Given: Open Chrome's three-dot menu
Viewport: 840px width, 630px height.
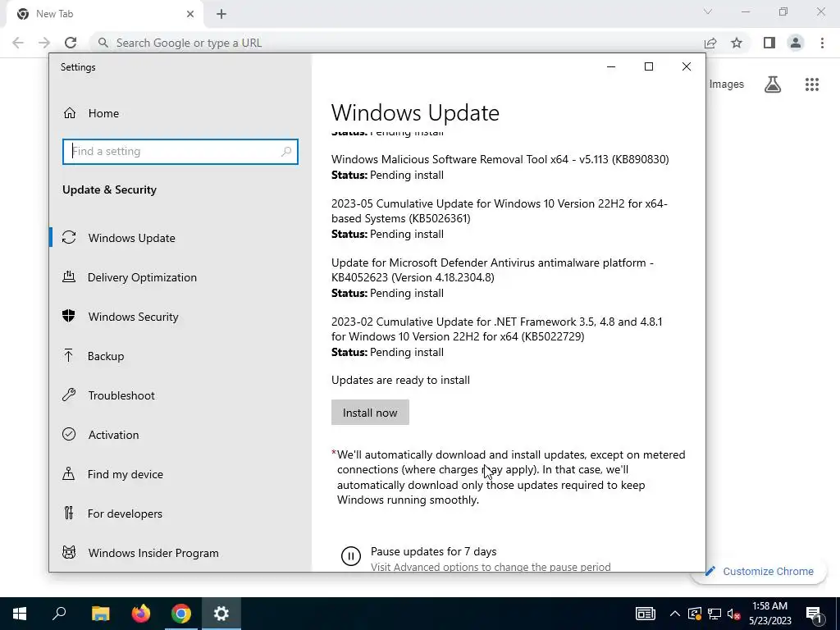Looking at the screenshot, I should click(822, 43).
